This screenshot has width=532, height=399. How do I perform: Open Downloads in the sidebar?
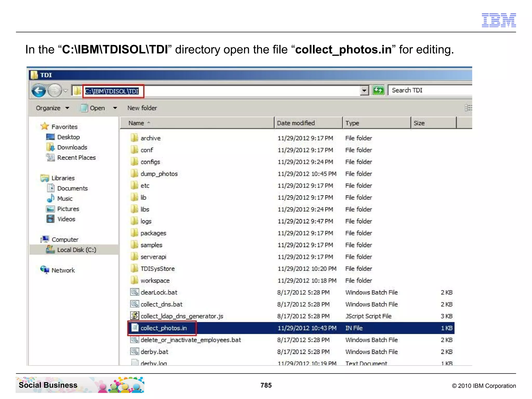tap(72, 147)
